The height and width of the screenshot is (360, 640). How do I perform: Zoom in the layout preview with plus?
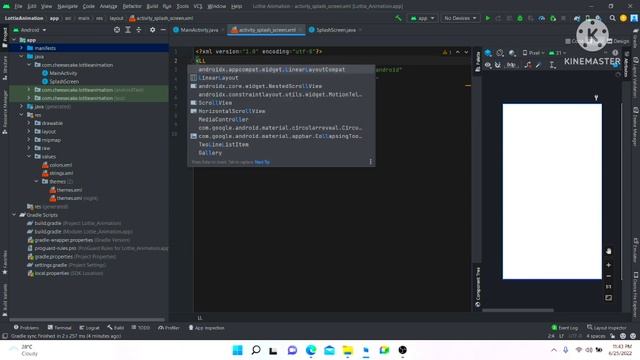609,265
